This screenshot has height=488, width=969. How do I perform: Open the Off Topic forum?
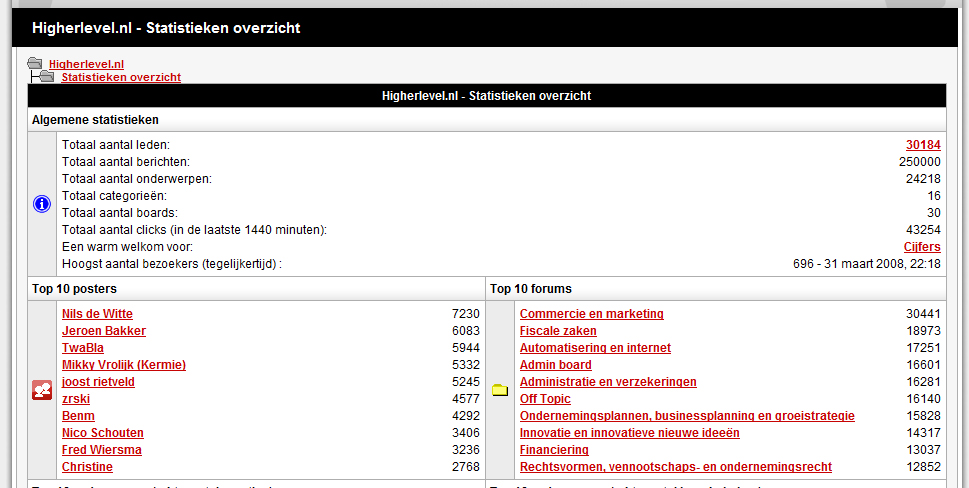(x=545, y=399)
